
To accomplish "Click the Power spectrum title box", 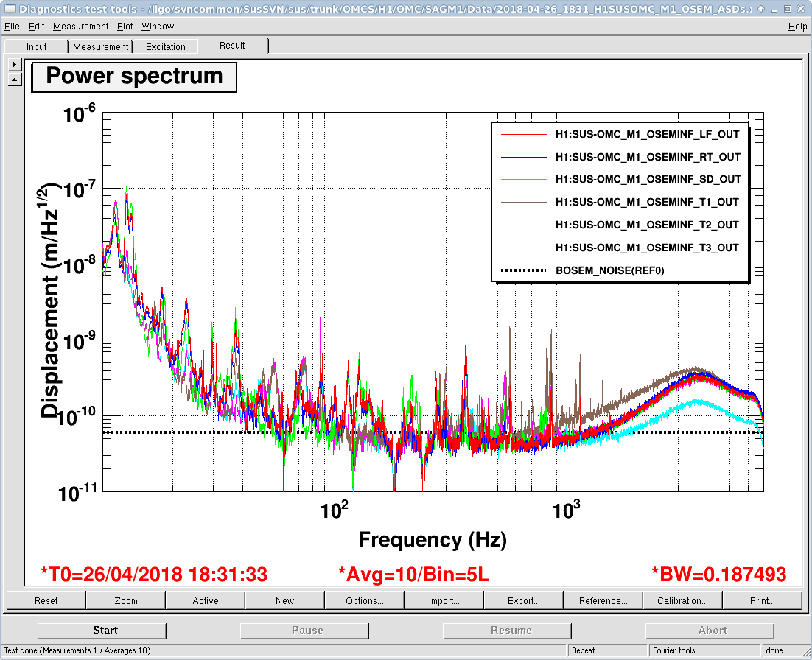I will [x=134, y=77].
